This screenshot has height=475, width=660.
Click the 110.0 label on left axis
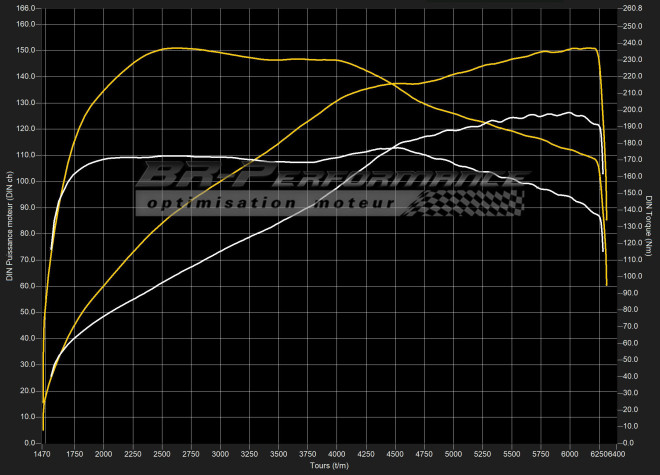pyautogui.click(x=26, y=155)
